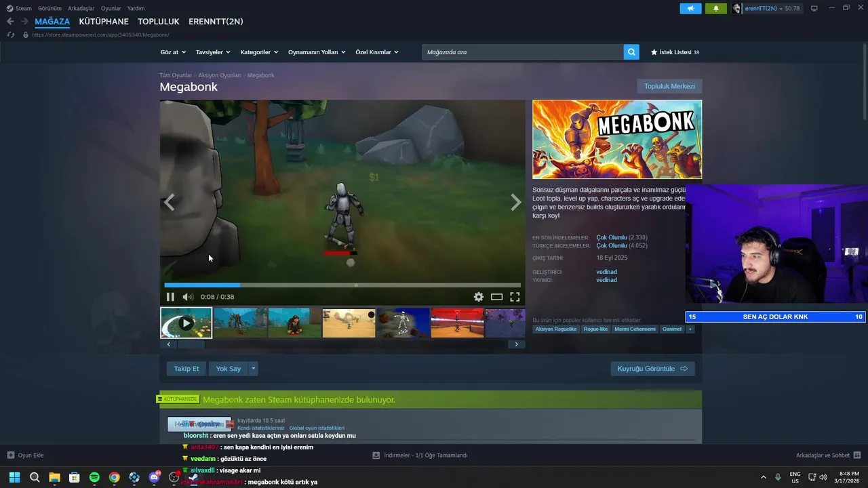Open the Görünüm menu
The image size is (868, 488).
[x=50, y=8]
